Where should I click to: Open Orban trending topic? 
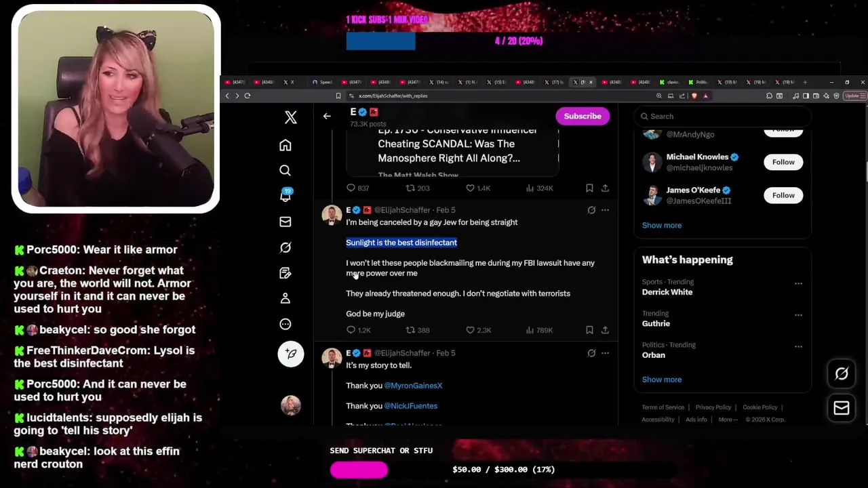(654, 355)
